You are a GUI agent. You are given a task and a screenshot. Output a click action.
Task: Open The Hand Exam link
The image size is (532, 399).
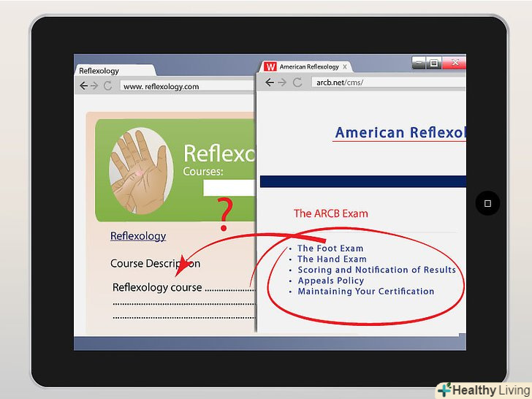pyautogui.click(x=332, y=259)
